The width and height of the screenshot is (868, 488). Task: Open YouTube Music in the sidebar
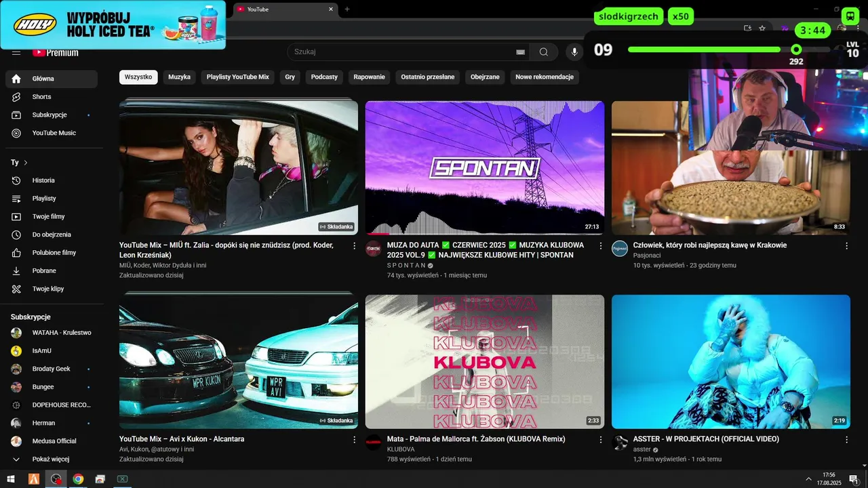pyautogui.click(x=52, y=133)
